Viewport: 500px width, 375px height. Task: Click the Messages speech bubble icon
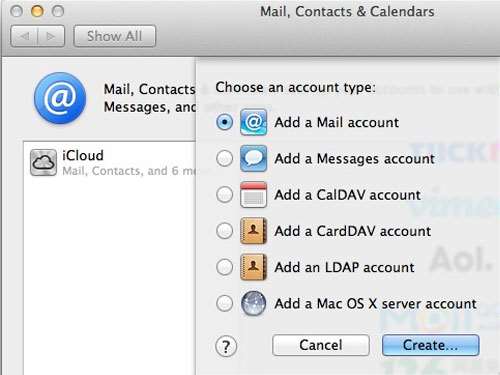[x=253, y=158]
